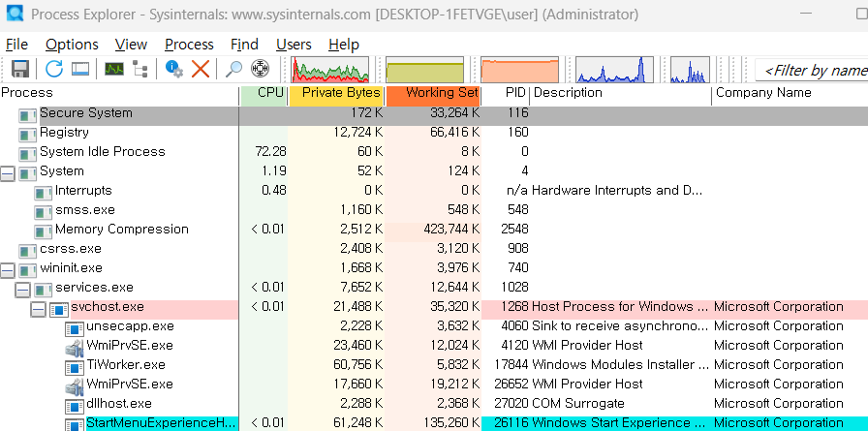Click the TiWorker.exe process icon

point(75,367)
